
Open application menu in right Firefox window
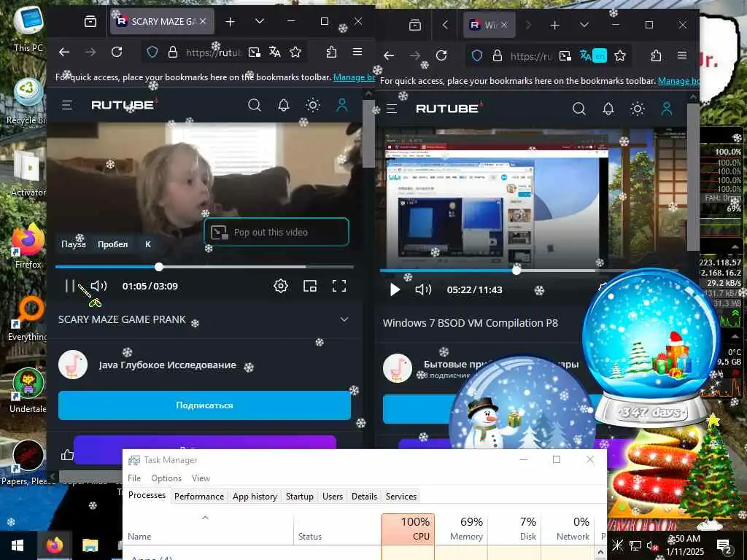(x=682, y=55)
